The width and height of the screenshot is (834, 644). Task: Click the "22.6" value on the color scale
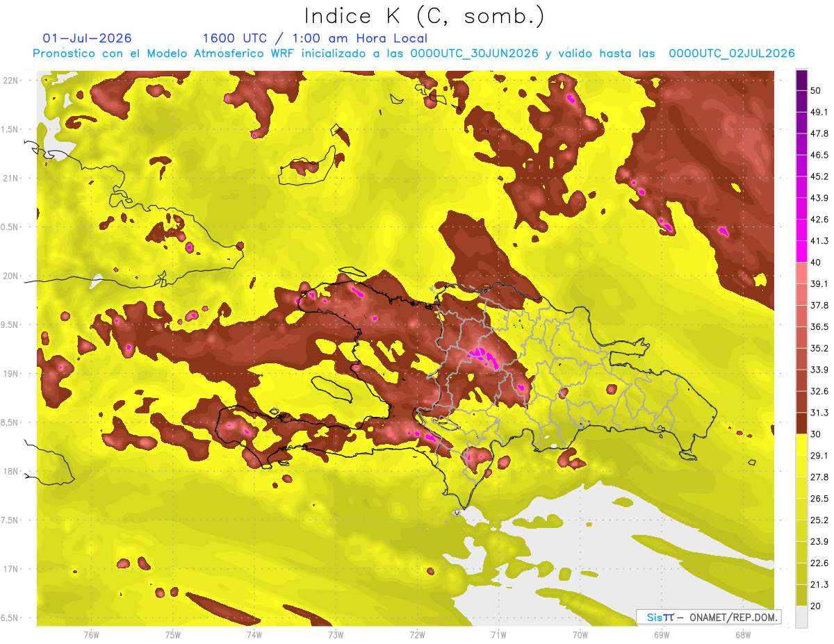[x=819, y=563]
